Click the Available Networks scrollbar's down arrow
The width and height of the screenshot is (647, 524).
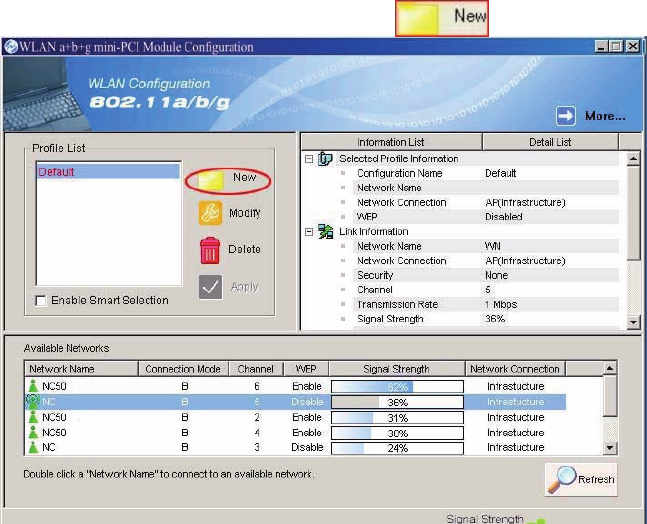pyautogui.click(x=610, y=448)
